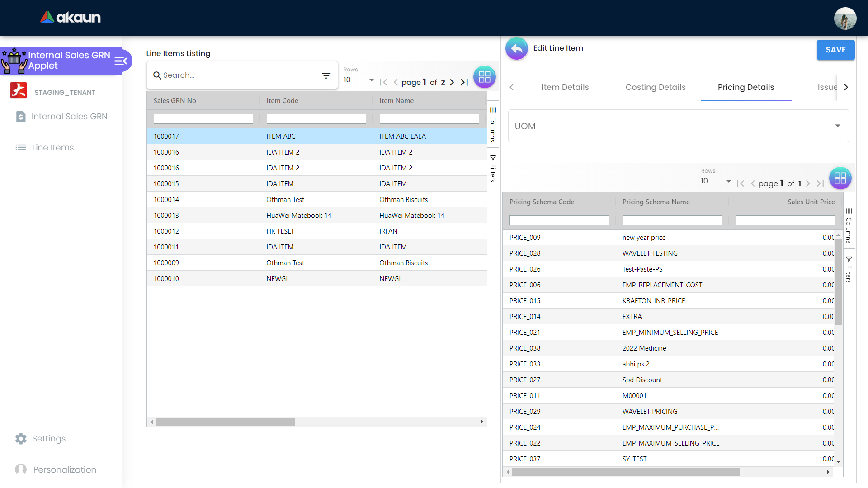Open the search filter options icon
Image resolution: width=868 pixels, height=488 pixels.
326,75
